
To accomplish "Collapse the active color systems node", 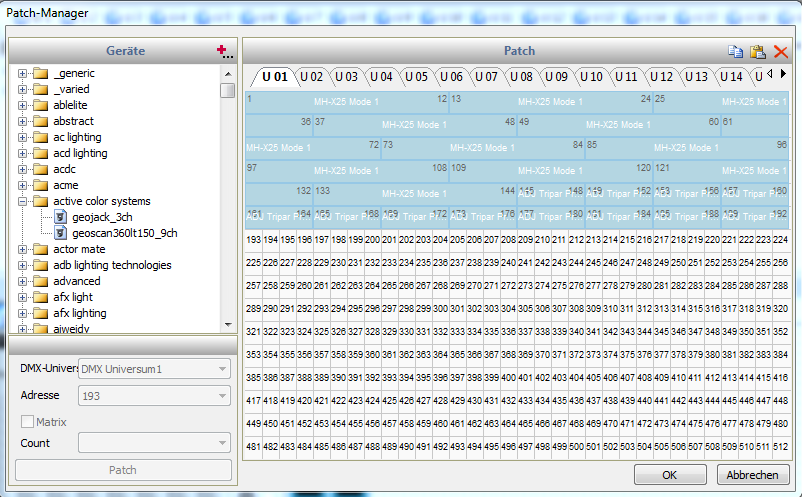I will 22,201.
